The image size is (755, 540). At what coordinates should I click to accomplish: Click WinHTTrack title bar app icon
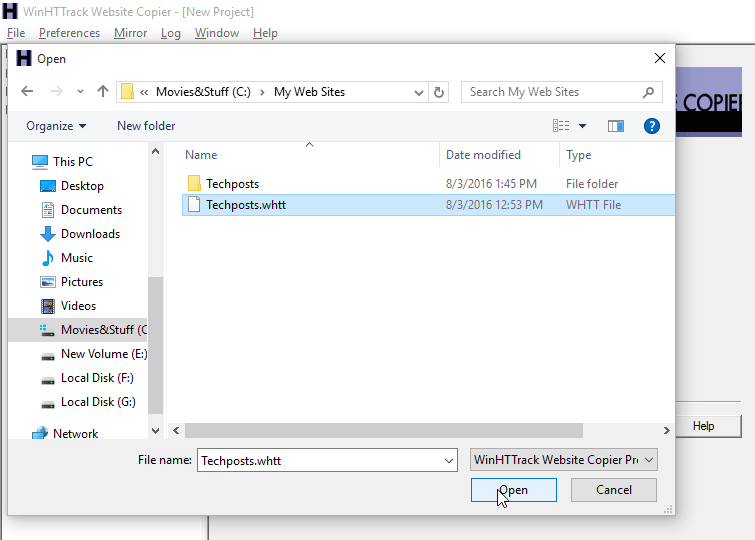(x=10, y=11)
